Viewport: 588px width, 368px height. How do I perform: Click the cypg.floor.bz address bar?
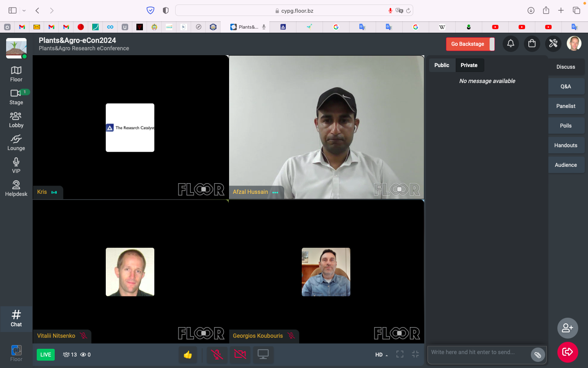pos(294,11)
